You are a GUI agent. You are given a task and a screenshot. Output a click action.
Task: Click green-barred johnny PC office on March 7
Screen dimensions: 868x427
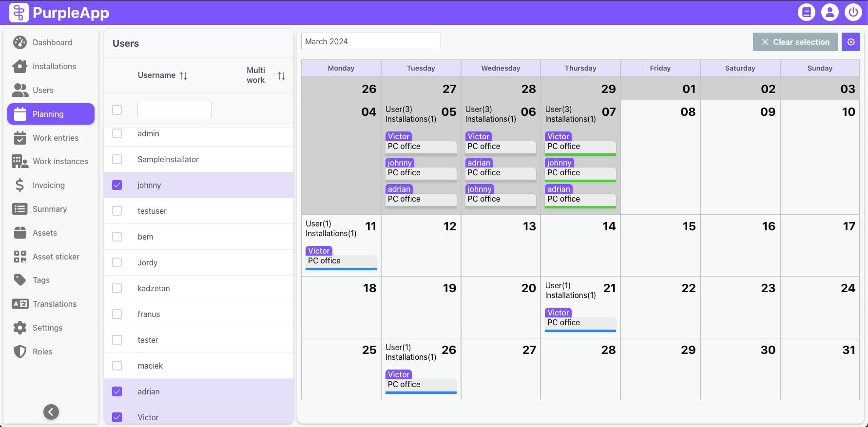[580, 173]
